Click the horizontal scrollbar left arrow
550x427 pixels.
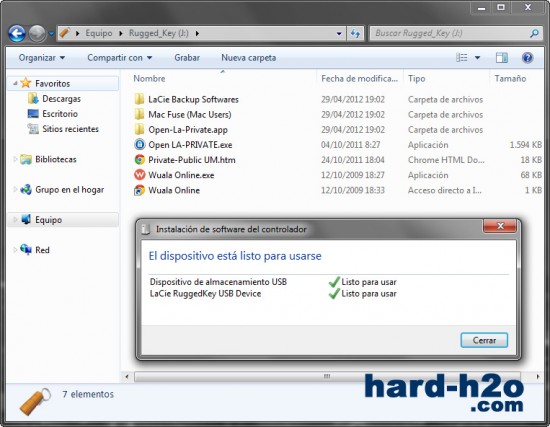[x=127, y=376]
